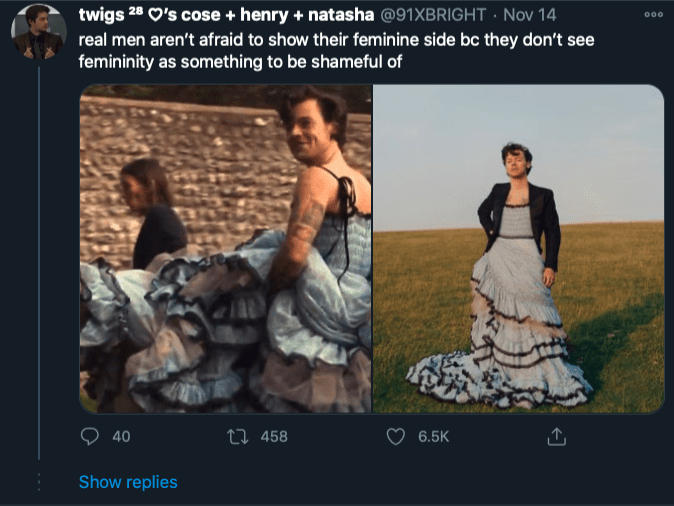Click the 6.5K likes count
The width and height of the screenshot is (674, 506).
[x=433, y=437]
